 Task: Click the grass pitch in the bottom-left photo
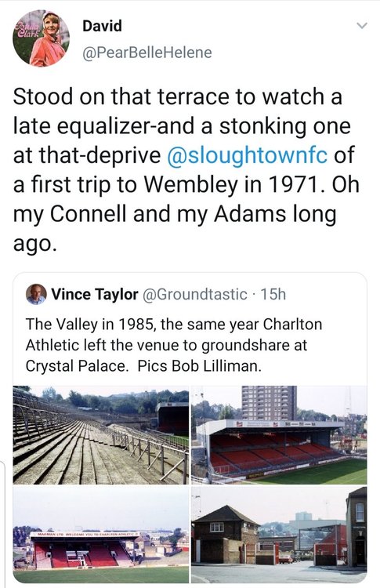pos(101,575)
